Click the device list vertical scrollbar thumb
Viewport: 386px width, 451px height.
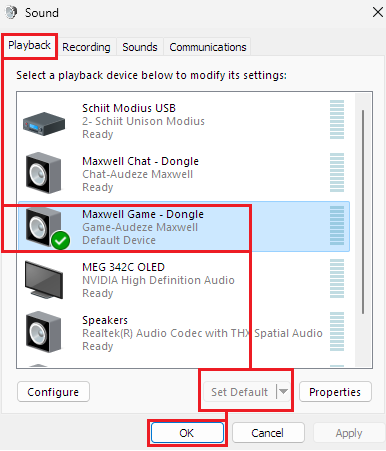(363, 212)
